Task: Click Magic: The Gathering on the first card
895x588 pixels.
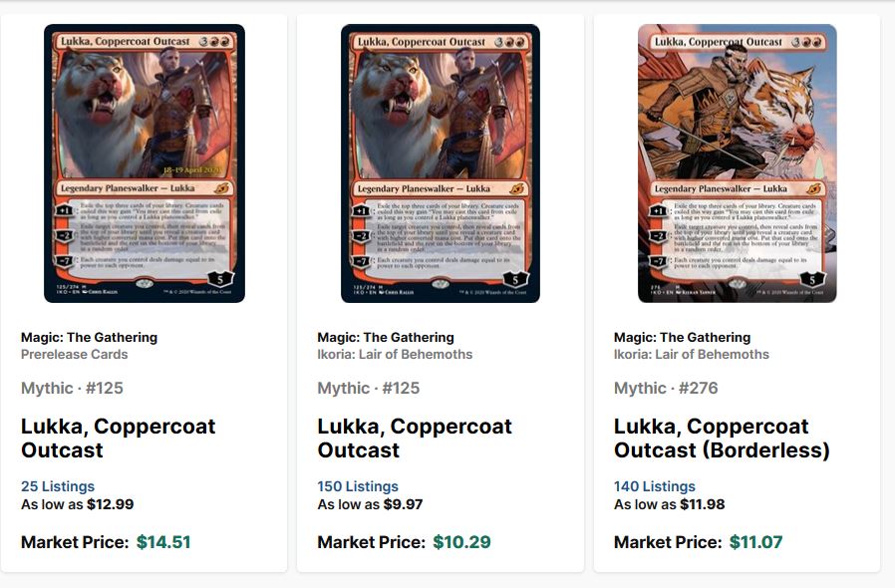Action: (89, 338)
